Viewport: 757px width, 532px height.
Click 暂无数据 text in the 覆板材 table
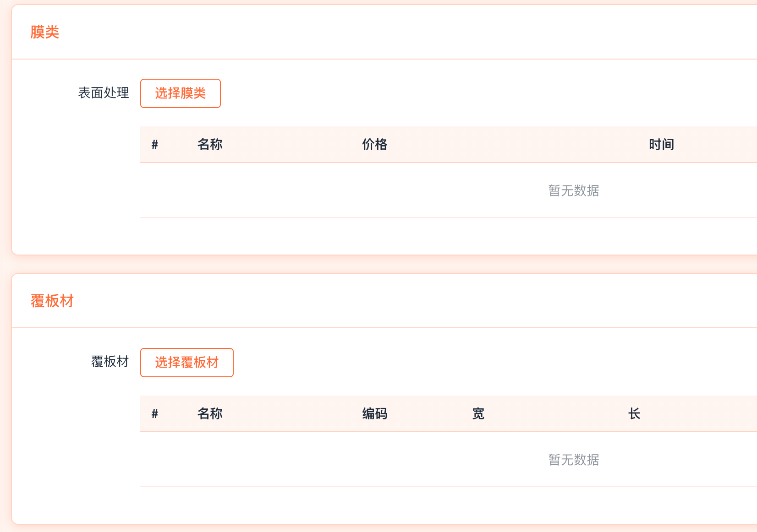(x=574, y=460)
